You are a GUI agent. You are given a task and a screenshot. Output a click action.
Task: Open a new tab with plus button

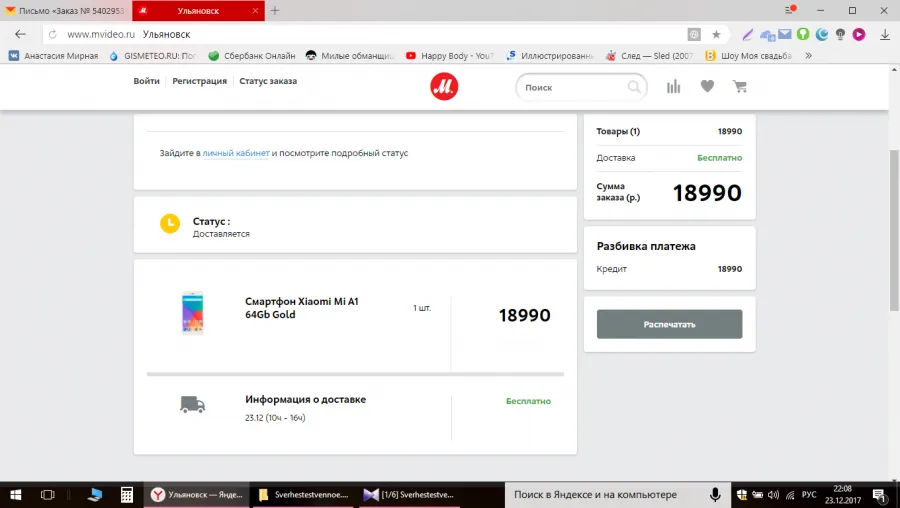pyautogui.click(x=275, y=10)
